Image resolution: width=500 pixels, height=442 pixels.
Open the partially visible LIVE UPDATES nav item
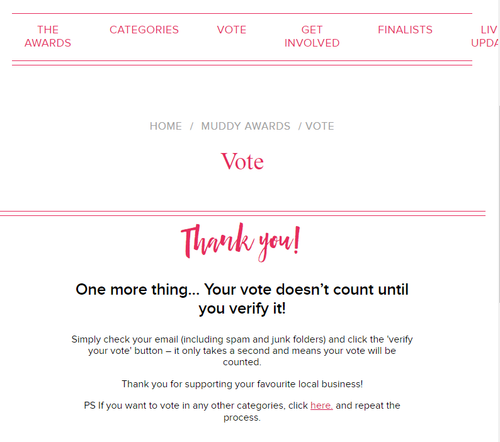pyautogui.click(x=485, y=36)
